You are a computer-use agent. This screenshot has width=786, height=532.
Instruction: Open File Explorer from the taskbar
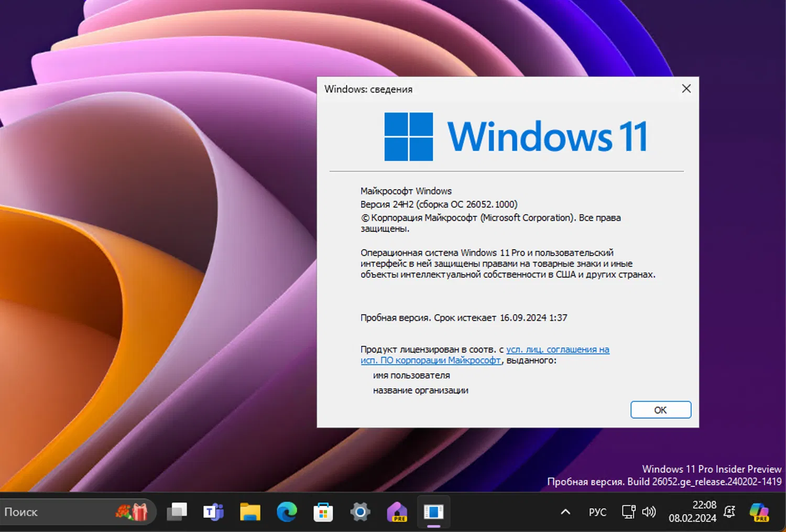point(250,512)
